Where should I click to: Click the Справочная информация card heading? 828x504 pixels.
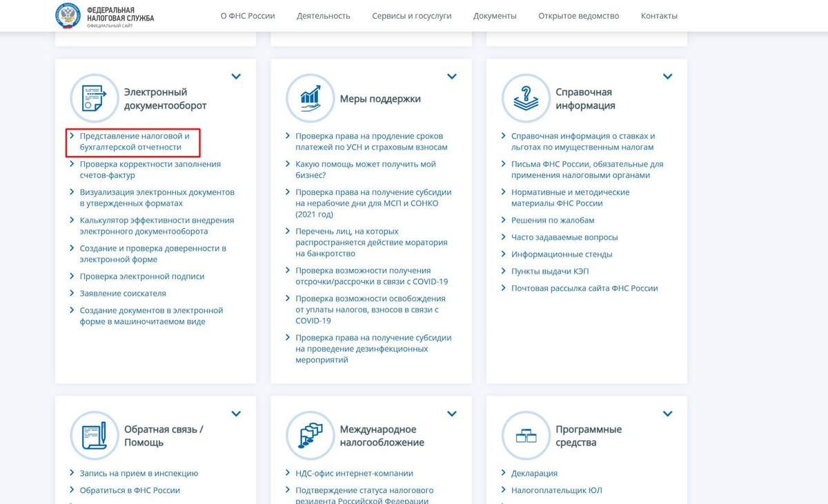585,99
